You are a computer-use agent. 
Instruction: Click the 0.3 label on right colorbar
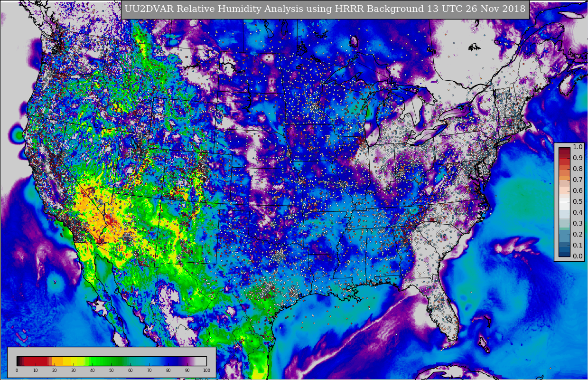(x=578, y=223)
